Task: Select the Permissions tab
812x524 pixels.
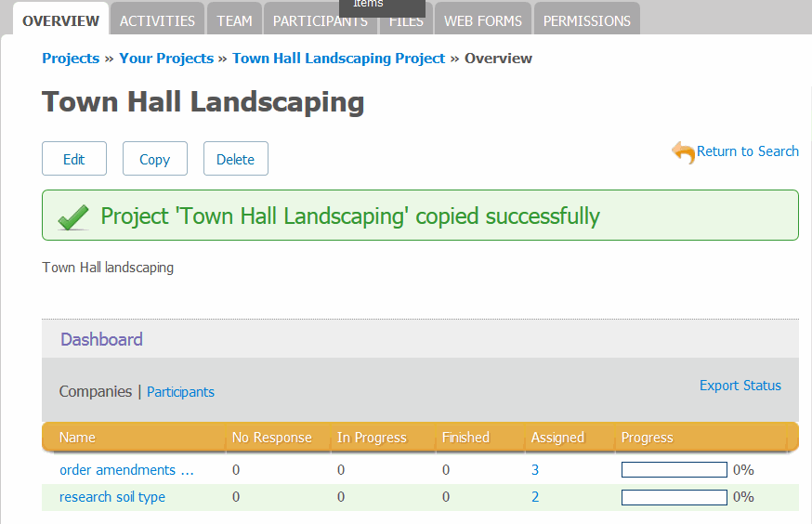Action: (x=586, y=20)
